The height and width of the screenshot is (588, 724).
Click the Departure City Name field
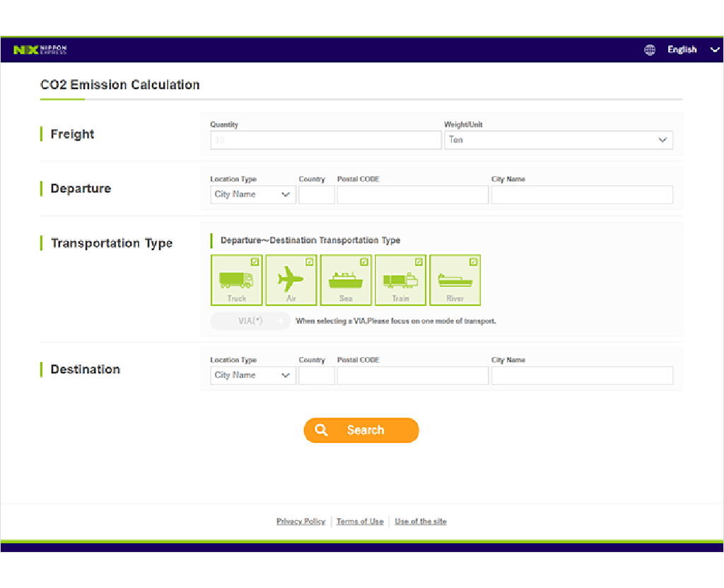pyautogui.click(x=582, y=194)
